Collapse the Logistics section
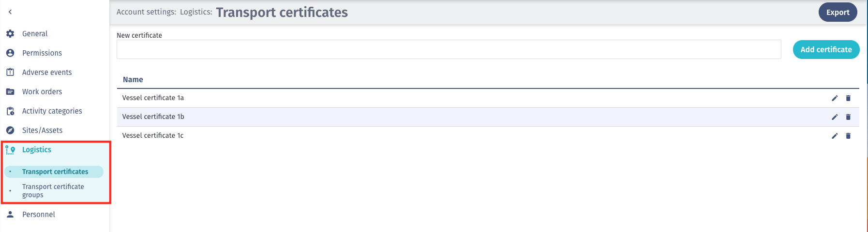 tap(37, 150)
